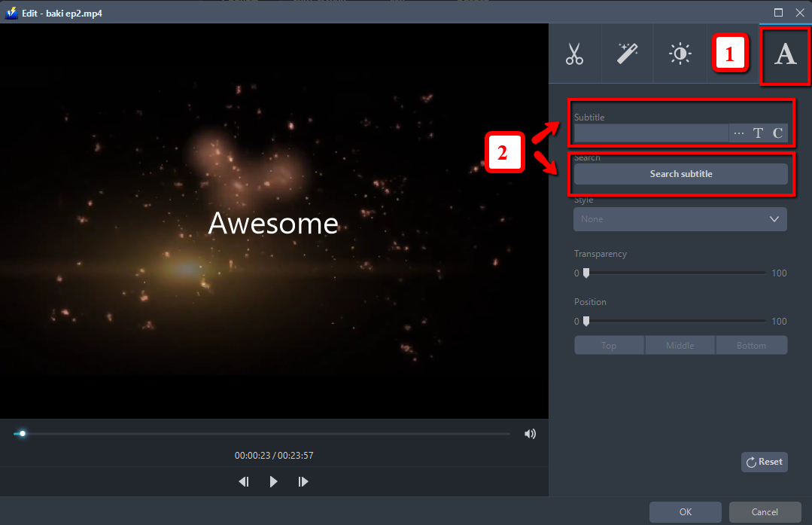Click the subtitle encoding 'C' icon

776,133
